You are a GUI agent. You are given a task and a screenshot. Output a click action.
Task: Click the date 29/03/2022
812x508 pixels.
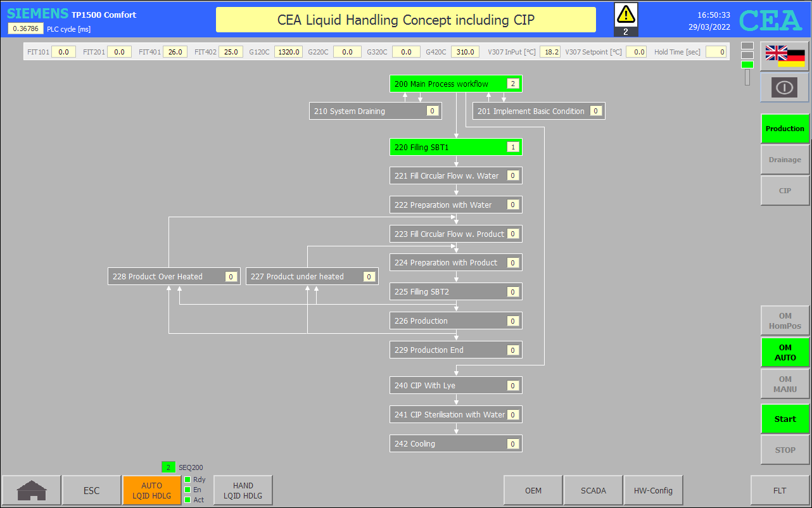[x=709, y=27]
